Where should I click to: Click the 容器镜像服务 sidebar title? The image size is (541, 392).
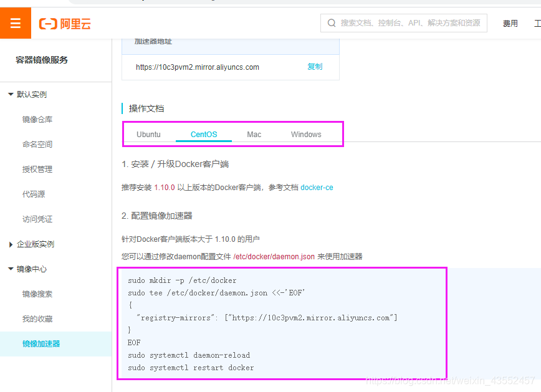coord(42,60)
